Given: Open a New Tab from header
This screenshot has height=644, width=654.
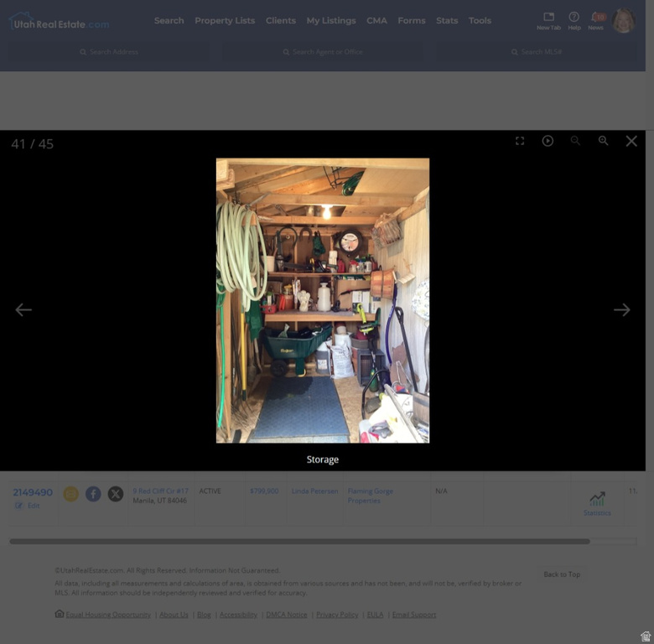Looking at the screenshot, I should 548,20.
